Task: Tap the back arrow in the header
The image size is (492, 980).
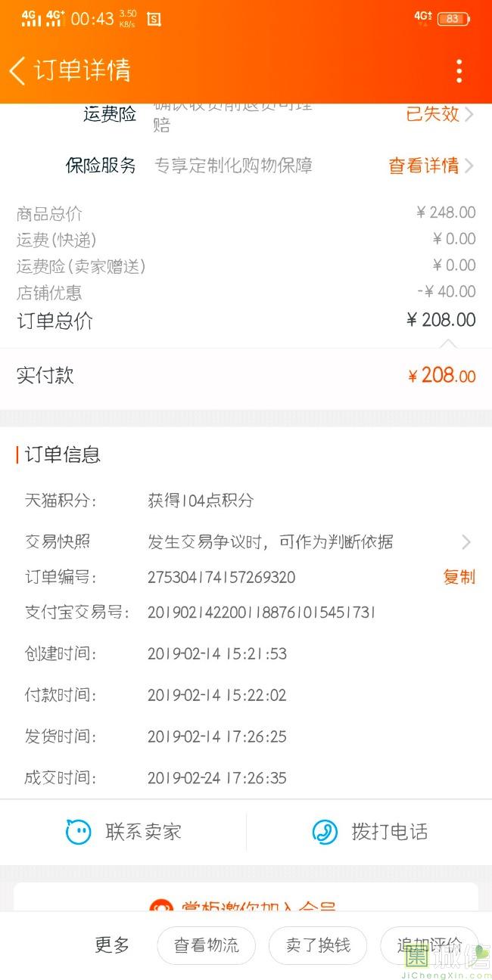Action: tap(17, 70)
